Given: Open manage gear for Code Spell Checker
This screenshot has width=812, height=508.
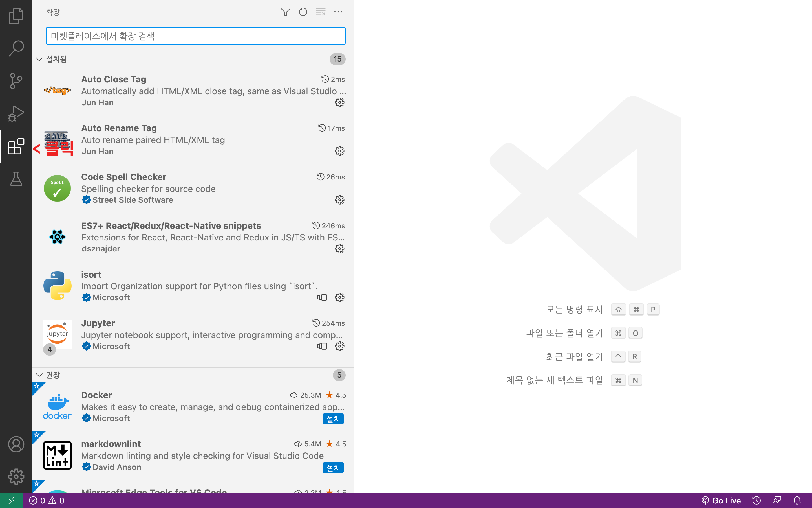Looking at the screenshot, I should pos(339,200).
